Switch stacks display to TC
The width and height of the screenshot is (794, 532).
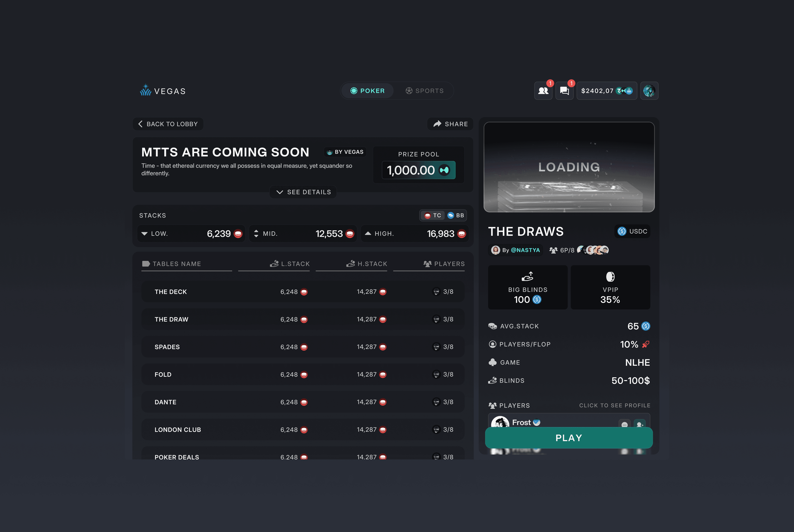point(433,215)
